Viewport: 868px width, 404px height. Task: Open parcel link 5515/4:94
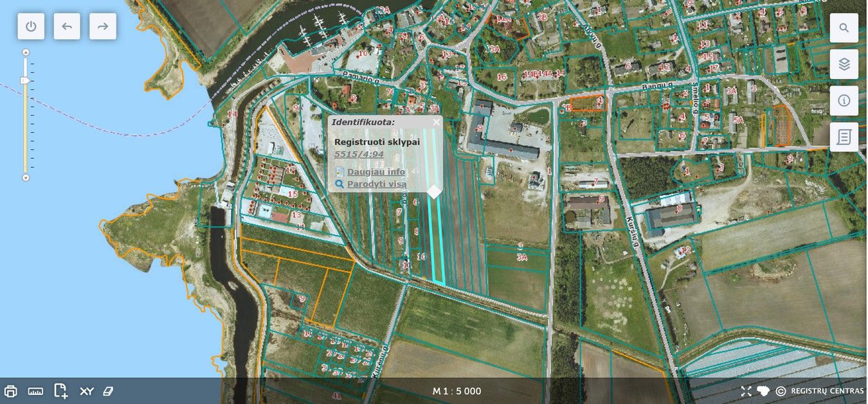point(359,154)
